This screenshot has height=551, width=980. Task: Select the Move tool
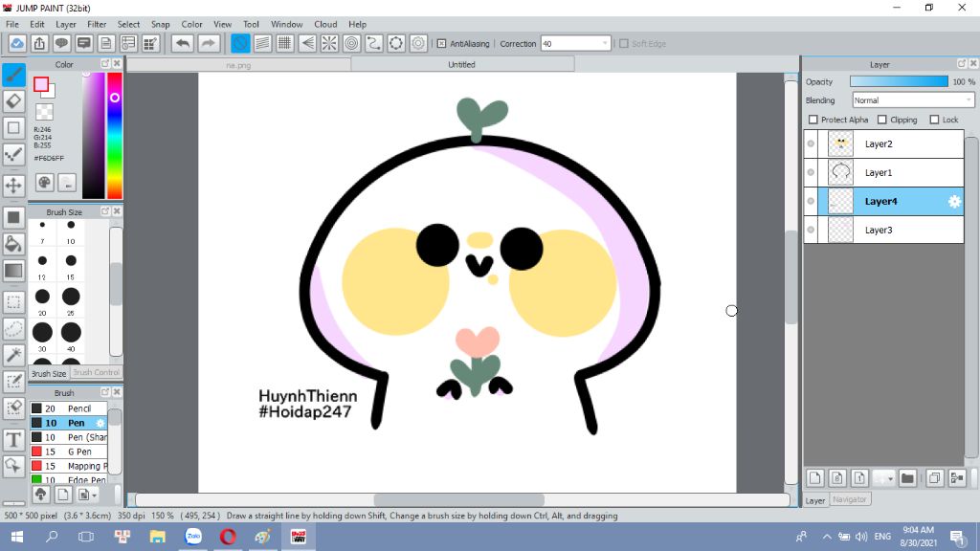point(13,186)
